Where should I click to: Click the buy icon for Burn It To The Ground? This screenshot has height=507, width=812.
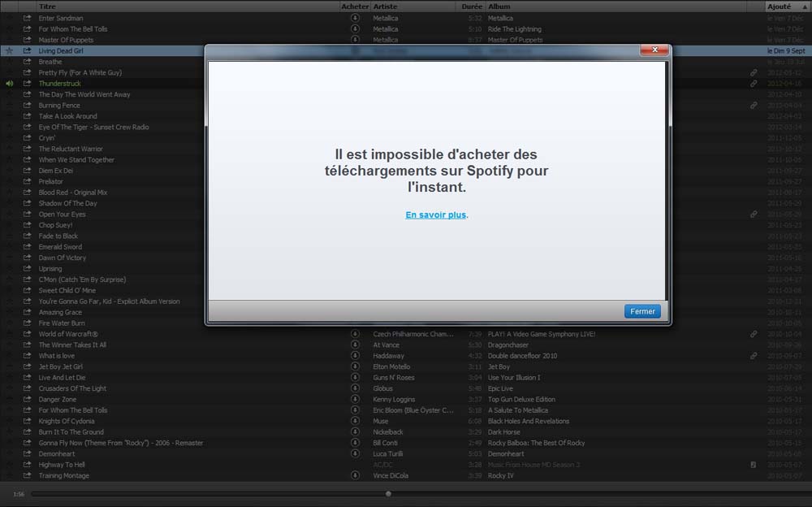tap(356, 431)
